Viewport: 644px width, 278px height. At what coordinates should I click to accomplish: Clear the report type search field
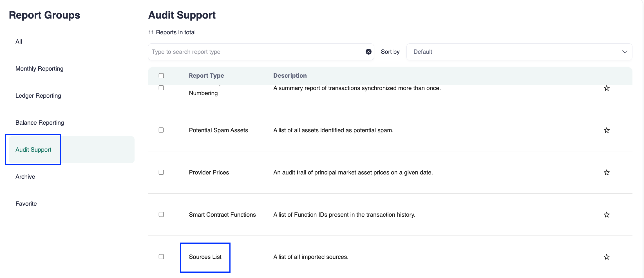tap(368, 52)
